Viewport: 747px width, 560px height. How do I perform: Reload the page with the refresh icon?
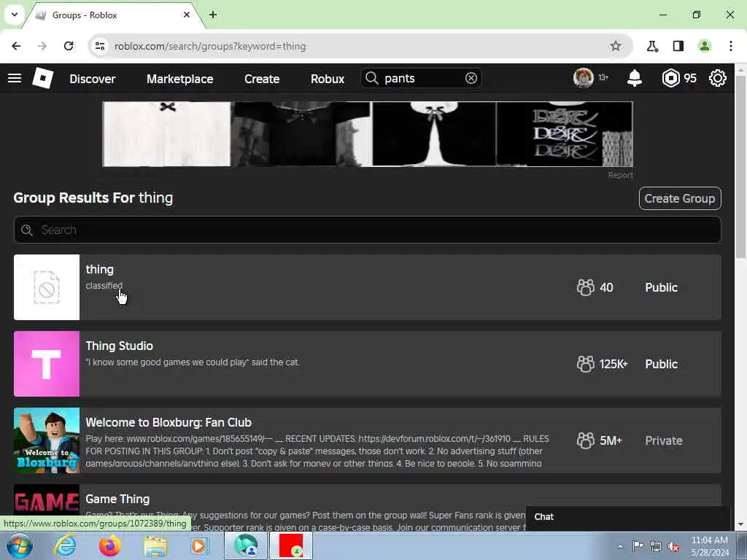tap(69, 46)
